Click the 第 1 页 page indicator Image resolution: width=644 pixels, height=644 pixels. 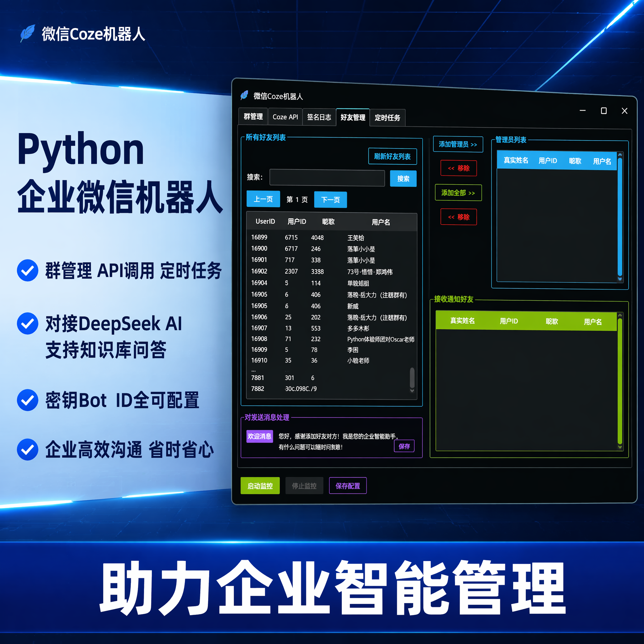coord(297,199)
